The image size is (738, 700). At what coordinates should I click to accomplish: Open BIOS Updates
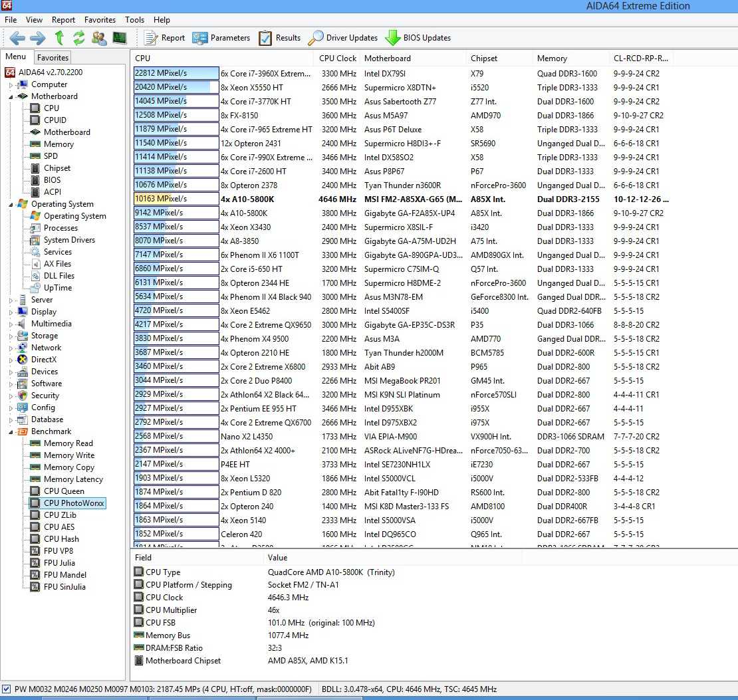pos(418,38)
